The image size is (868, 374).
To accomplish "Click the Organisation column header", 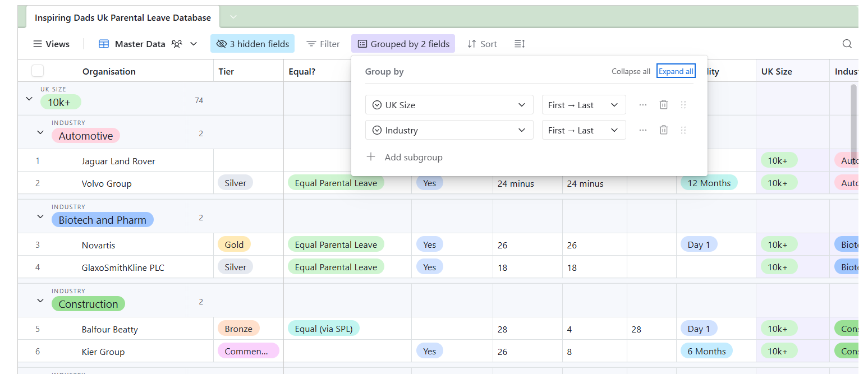I will (x=109, y=71).
